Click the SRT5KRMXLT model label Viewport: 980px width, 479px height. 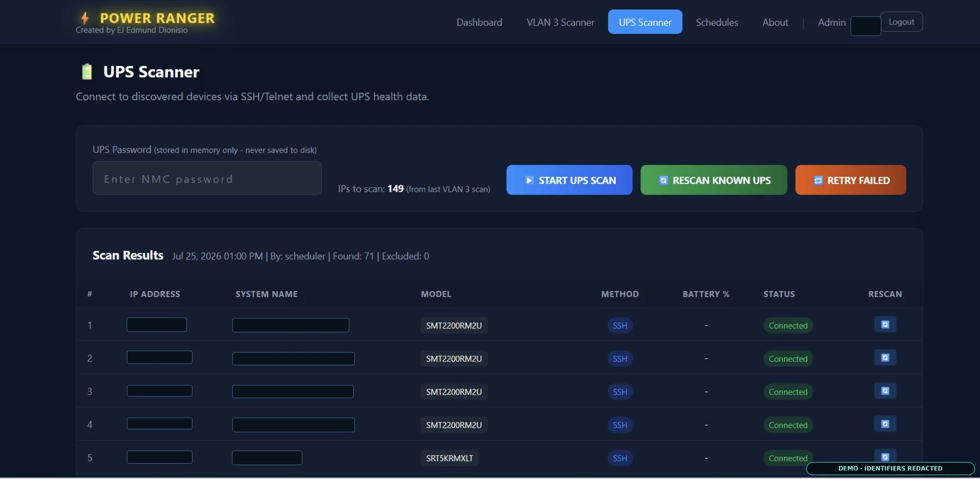pyautogui.click(x=449, y=458)
